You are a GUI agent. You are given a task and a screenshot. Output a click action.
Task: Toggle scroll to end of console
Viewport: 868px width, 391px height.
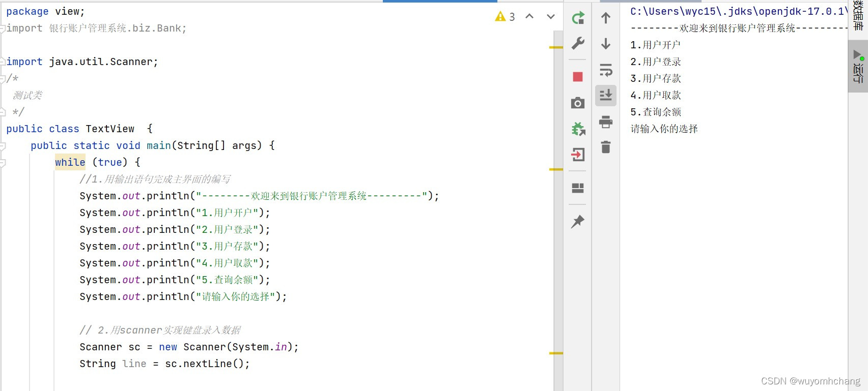[x=606, y=96]
